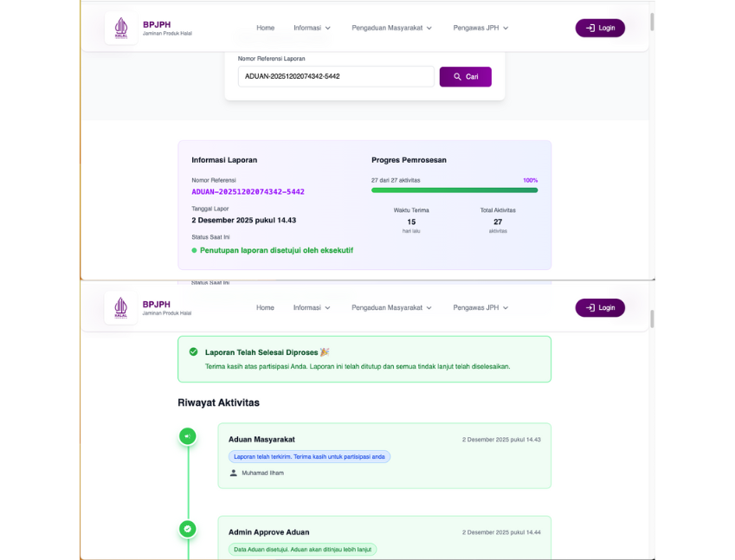Focus the Nomor Referensi Laporan input field

tap(336, 77)
